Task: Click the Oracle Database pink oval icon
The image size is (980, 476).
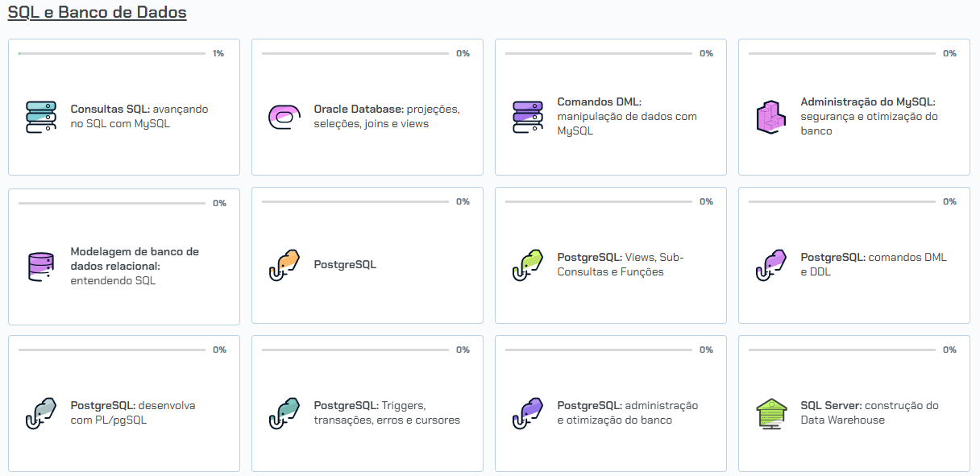Action: point(284,117)
